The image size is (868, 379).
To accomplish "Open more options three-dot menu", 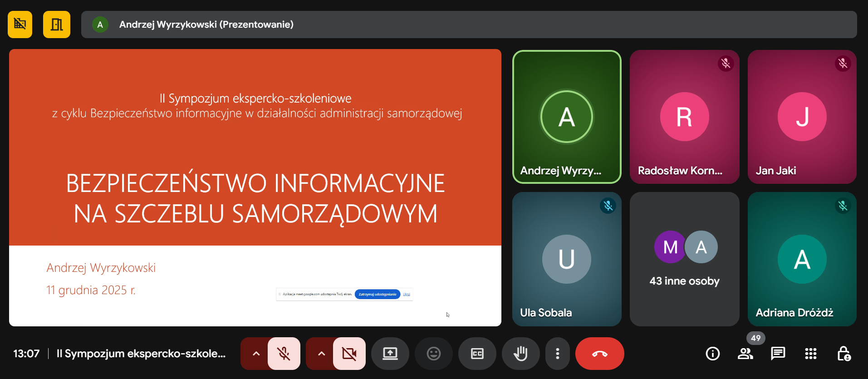I will [x=557, y=354].
